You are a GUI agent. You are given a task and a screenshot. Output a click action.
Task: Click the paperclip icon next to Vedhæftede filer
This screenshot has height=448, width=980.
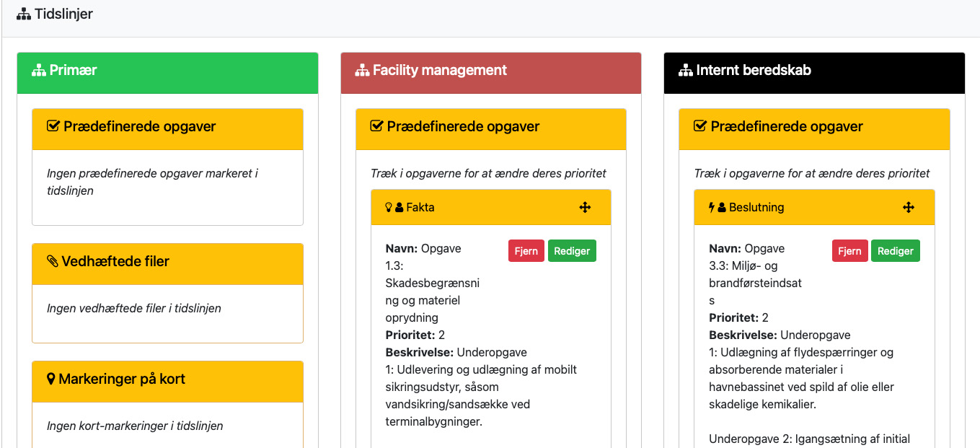coord(53,261)
